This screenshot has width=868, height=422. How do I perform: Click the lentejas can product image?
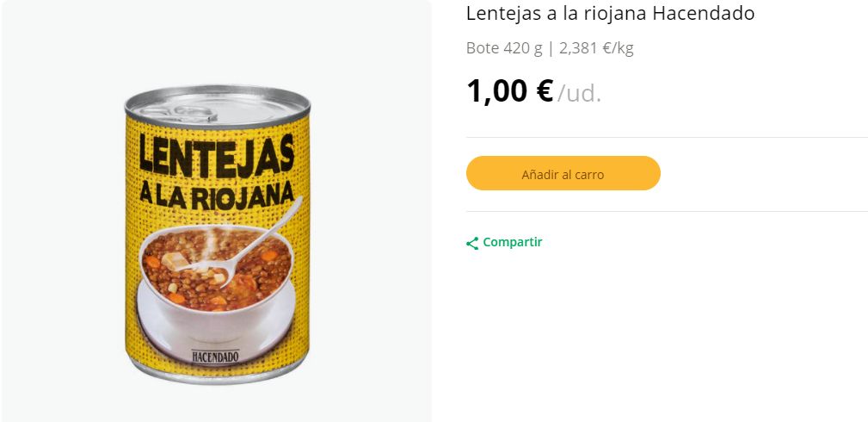pos(216,233)
